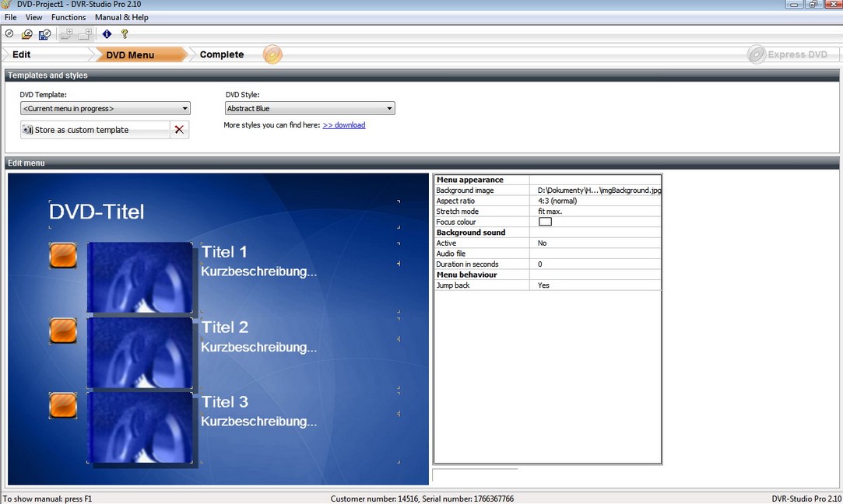Image resolution: width=843 pixels, height=504 pixels.
Task: Click the red X delete-template icon
Action: point(179,129)
